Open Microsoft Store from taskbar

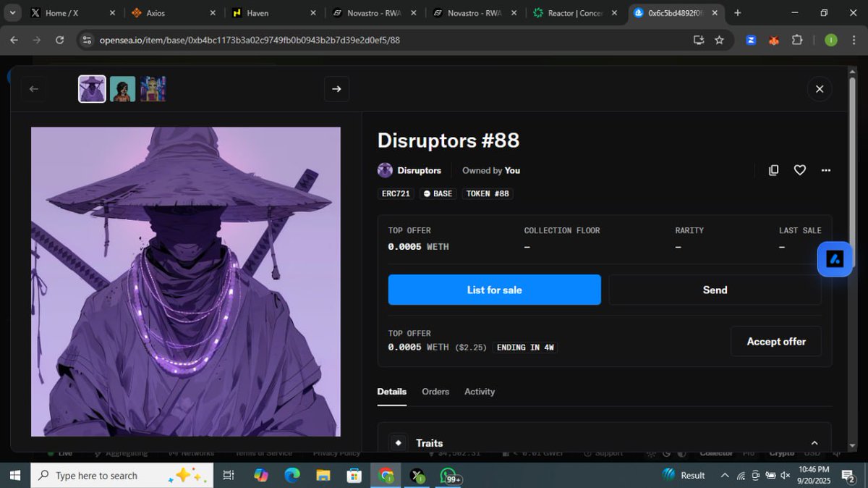click(354, 475)
